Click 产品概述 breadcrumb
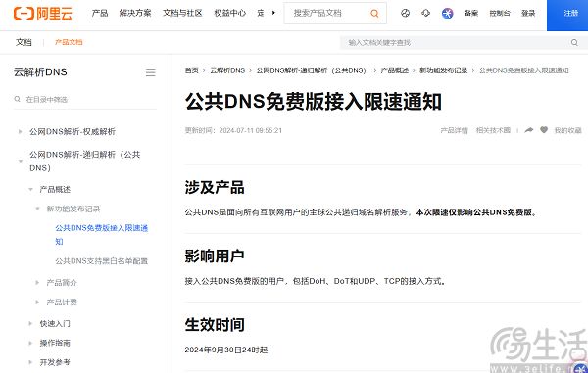 click(395, 70)
